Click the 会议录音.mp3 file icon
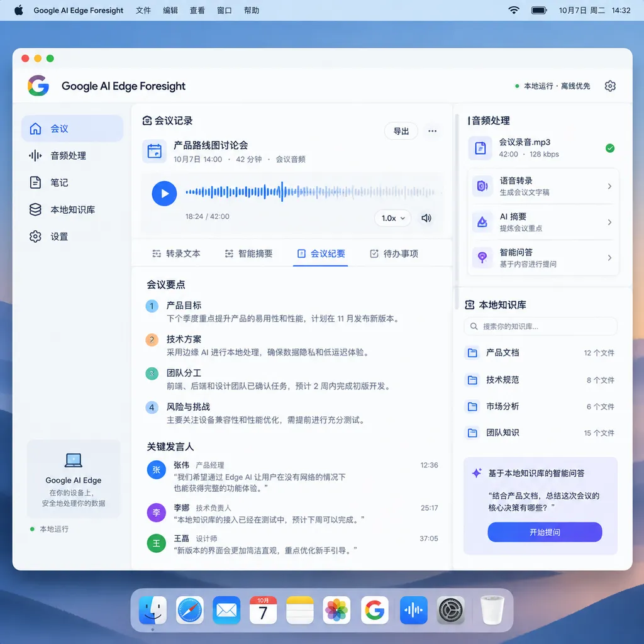Viewport: 644px width, 644px height. tap(480, 148)
